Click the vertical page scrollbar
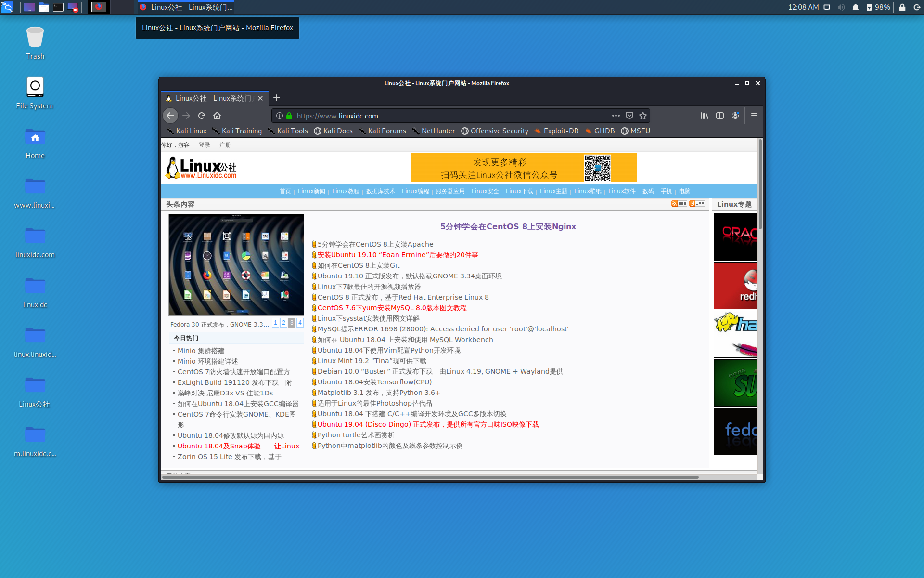 point(760,184)
